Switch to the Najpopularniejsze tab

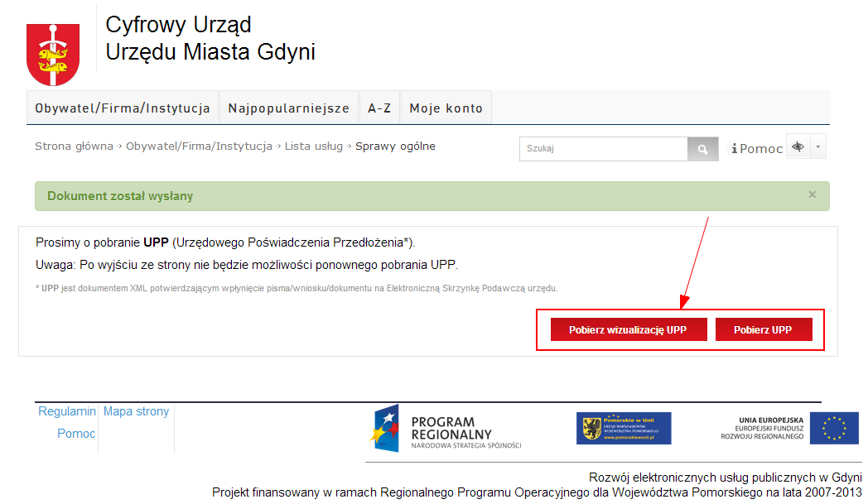click(289, 108)
